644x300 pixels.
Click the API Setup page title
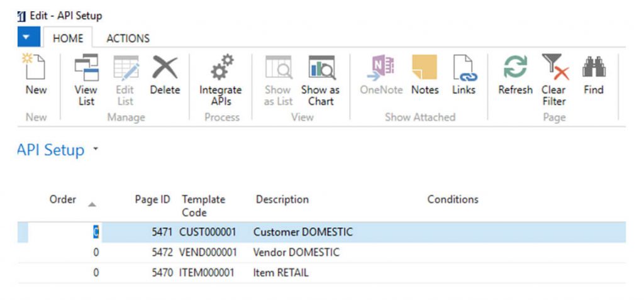tap(51, 150)
